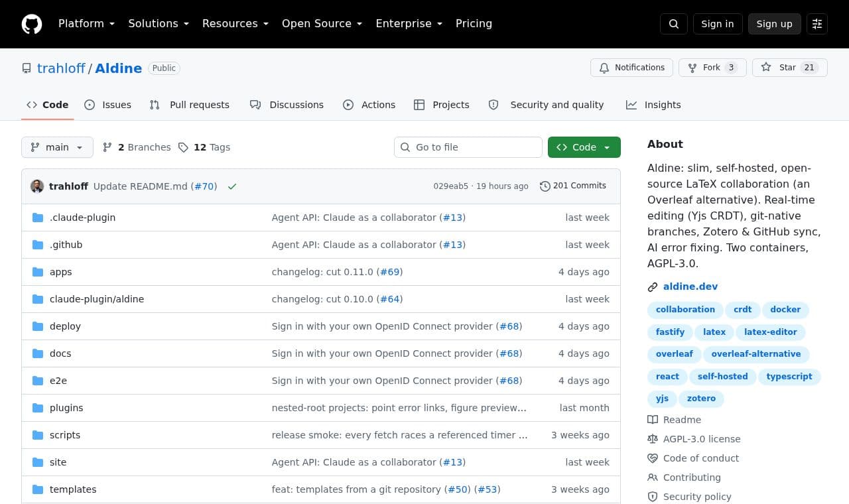
Task: Select the typescript topic tag
Action: (x=789, y=377)
